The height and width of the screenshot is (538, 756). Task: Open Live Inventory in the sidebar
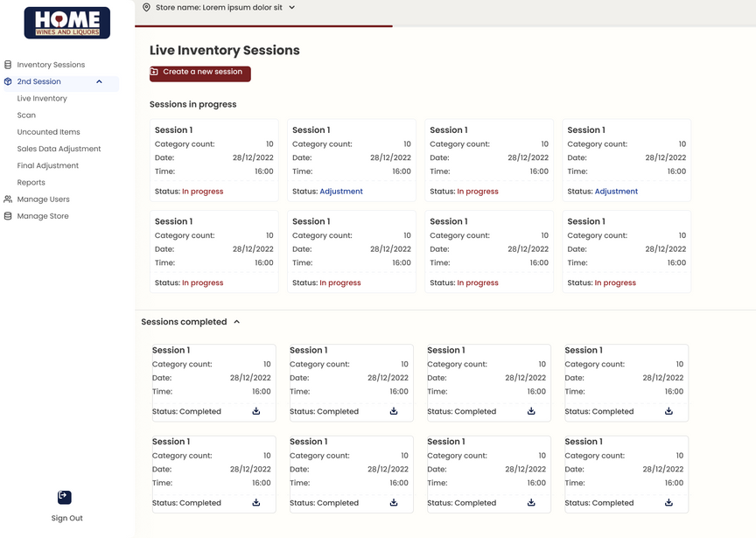click(x=42, y=99)
